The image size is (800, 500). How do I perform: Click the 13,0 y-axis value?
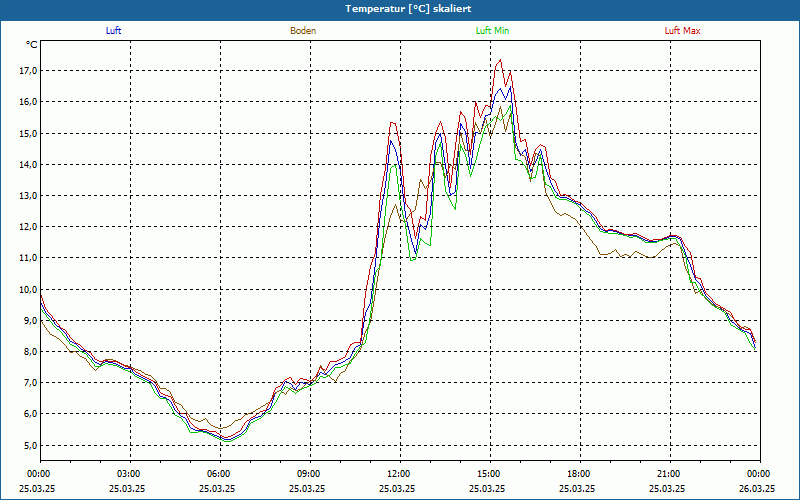tap(28, 196)
